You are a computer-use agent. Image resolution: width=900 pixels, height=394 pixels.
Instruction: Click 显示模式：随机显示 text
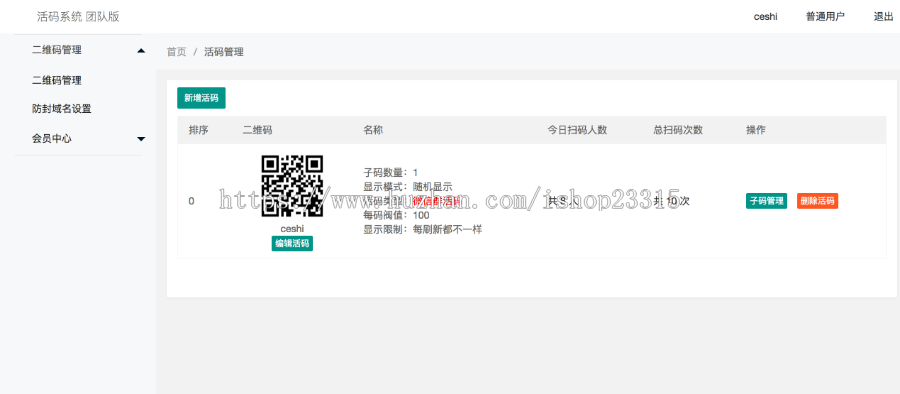(408, 187)
